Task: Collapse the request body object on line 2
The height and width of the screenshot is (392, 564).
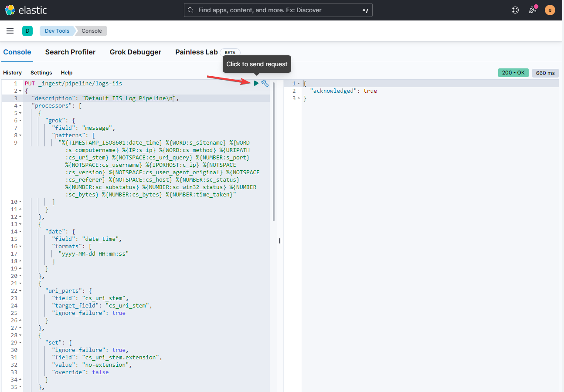Action: click(x=20, y=91)
